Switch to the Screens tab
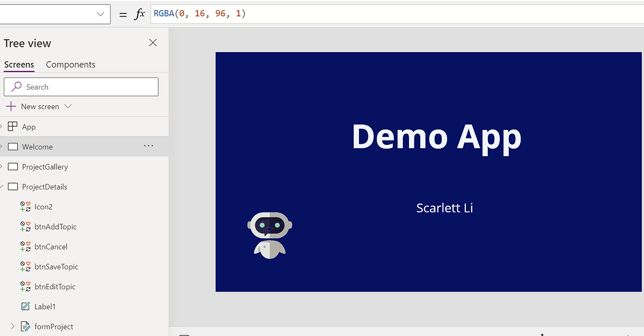Screen dimensions: 644x336 [19, 64]
